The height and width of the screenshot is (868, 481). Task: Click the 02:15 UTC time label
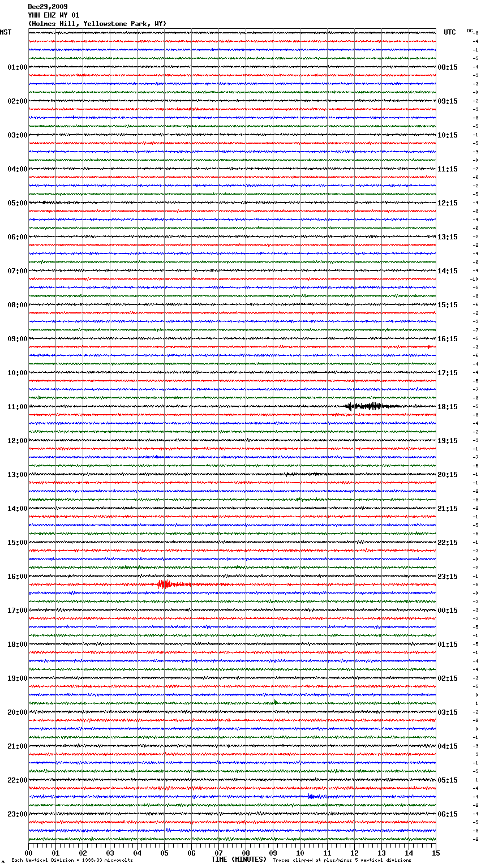(448, 678)
